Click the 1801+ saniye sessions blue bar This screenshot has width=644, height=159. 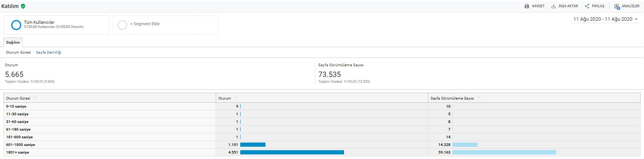click(x=292, y=152)
